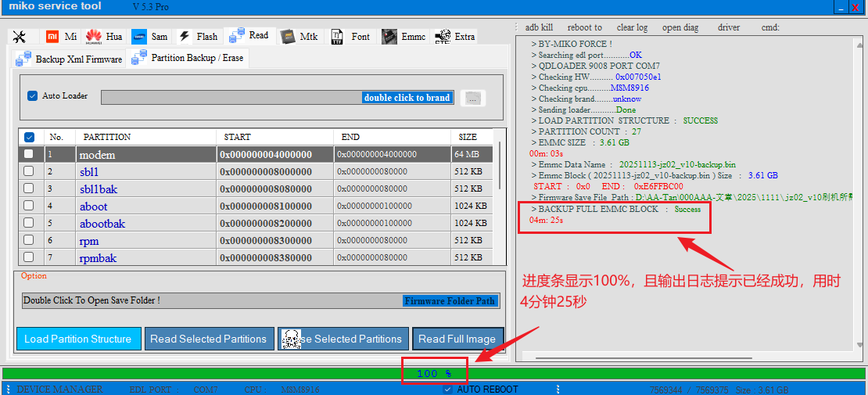Click the Load Partition Structure button

pos(78,339)
